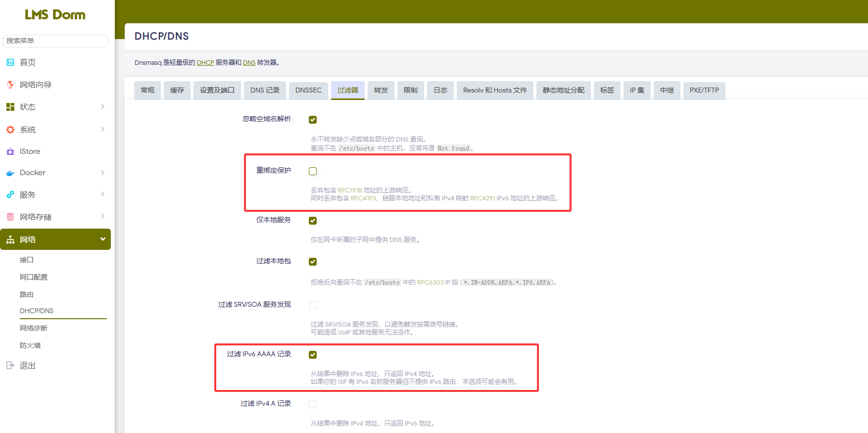Enable the 重绑定保护 checkbox

(x=313, y=171)
